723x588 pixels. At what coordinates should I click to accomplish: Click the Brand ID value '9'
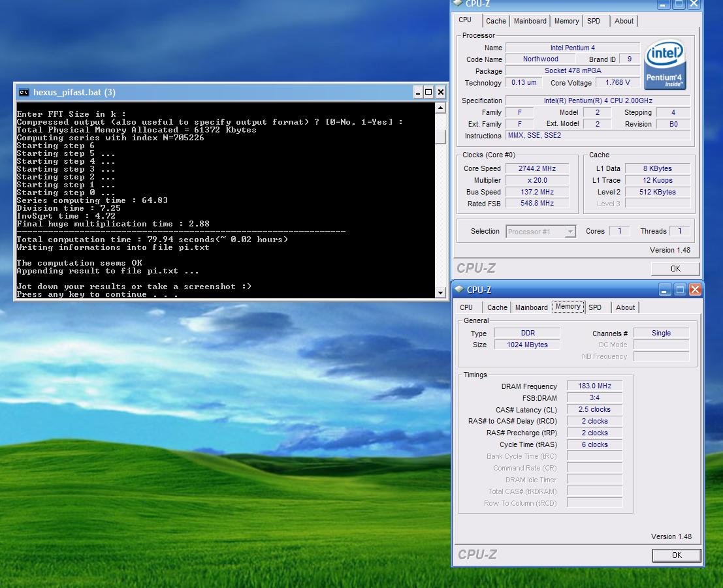630,59
